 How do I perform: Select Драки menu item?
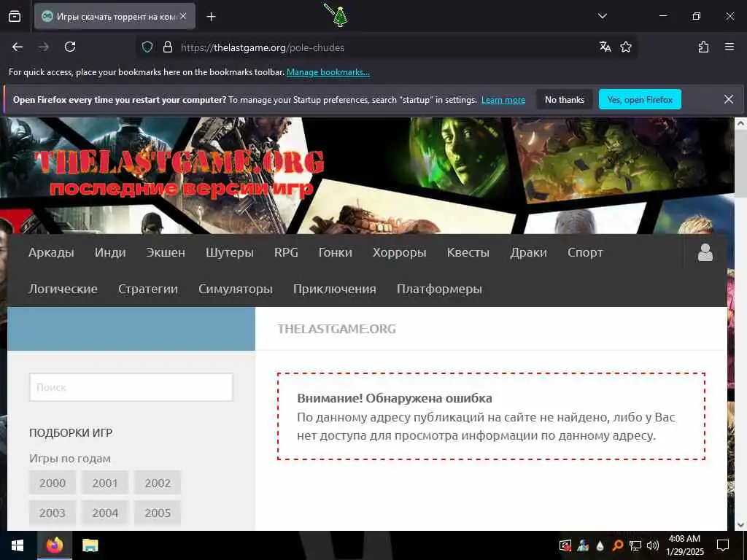click(528, 253)
